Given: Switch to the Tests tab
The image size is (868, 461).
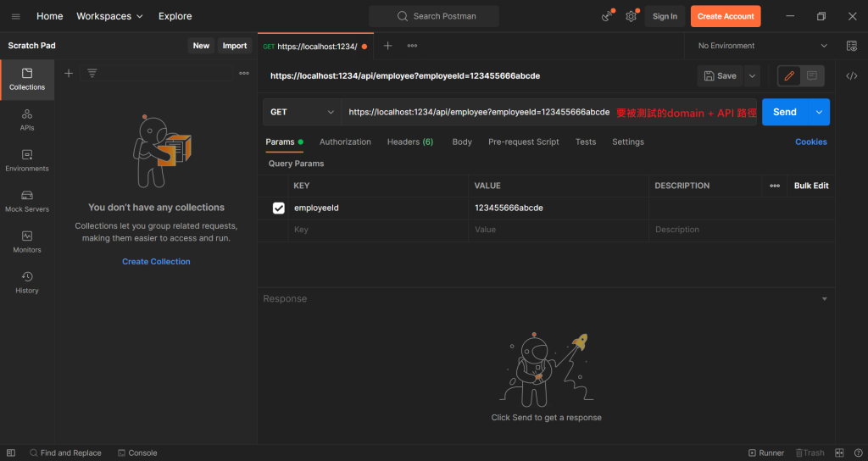Looking at the screenshot, I should point(586,142).
